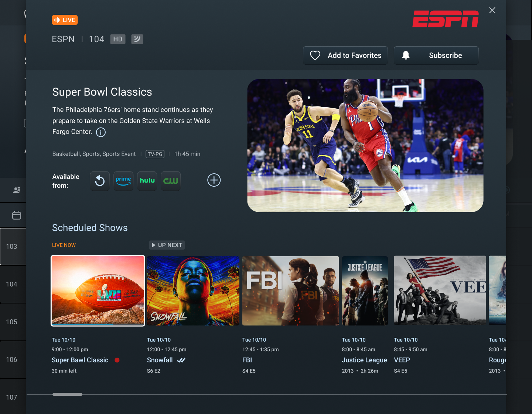Click the FBI title link
Screen dimensions: 532x414
tap(247, 360)
